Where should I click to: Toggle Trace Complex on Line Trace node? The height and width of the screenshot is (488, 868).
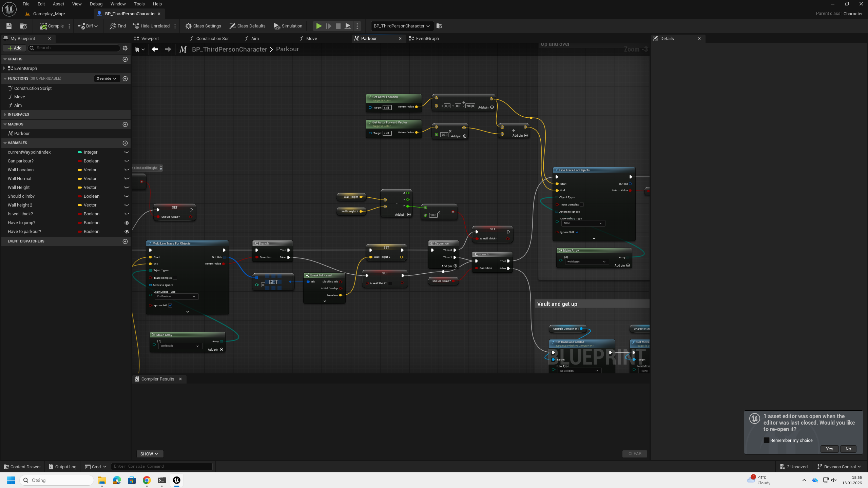tap(582, 204)
